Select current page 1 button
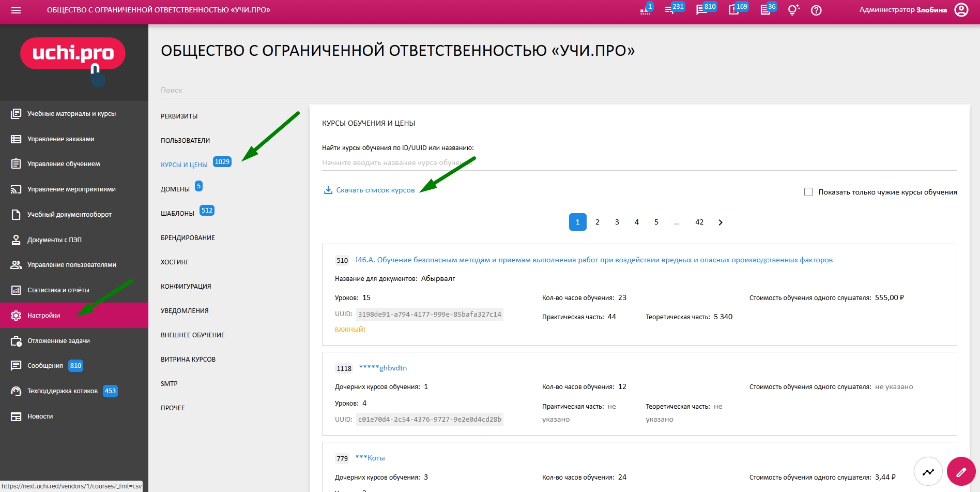980x492 pixels. (x=577, y=222)
